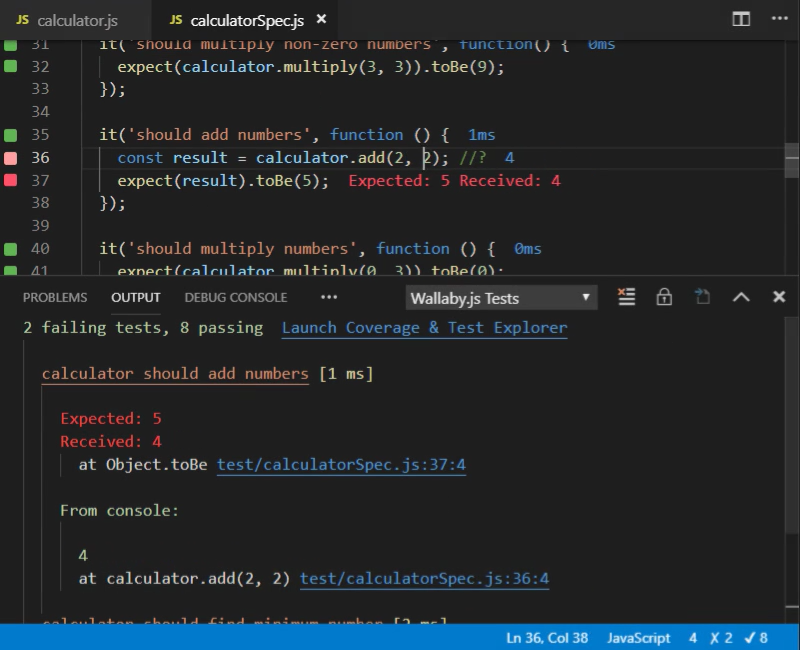This screenshot has width=800, height=650.
Task: Click the 'From console:' text in output
Action: (x=119, y=511)
